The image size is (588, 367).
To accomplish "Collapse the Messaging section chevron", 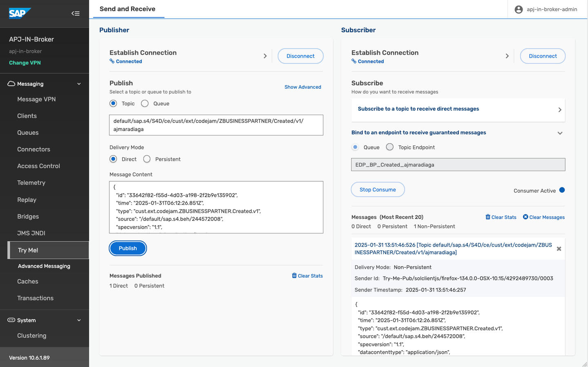I will pos(79,84).
